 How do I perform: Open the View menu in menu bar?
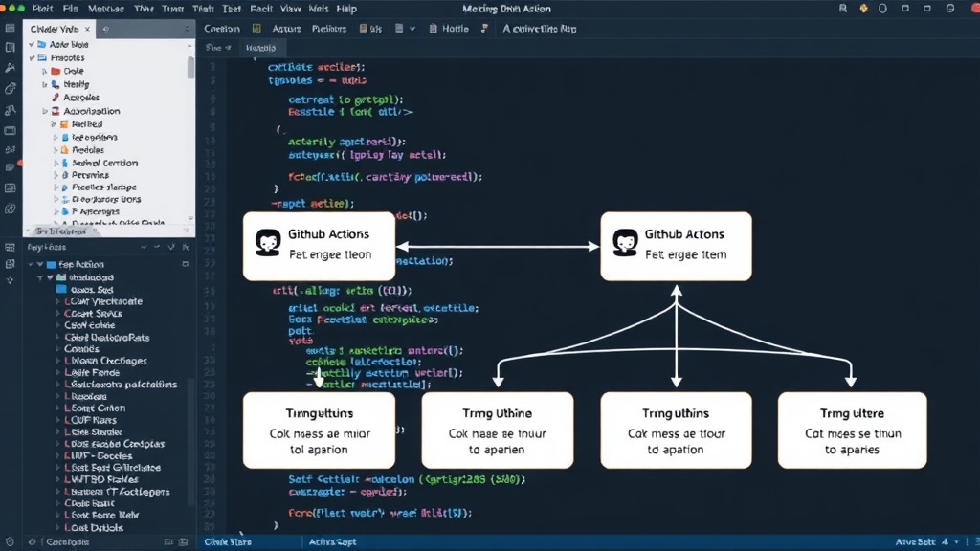tap(291, 9)
